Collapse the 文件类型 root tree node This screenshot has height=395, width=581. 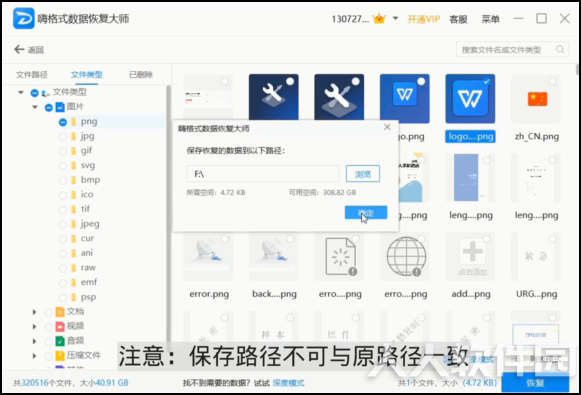pyautogui.click(x=21, y=92)
